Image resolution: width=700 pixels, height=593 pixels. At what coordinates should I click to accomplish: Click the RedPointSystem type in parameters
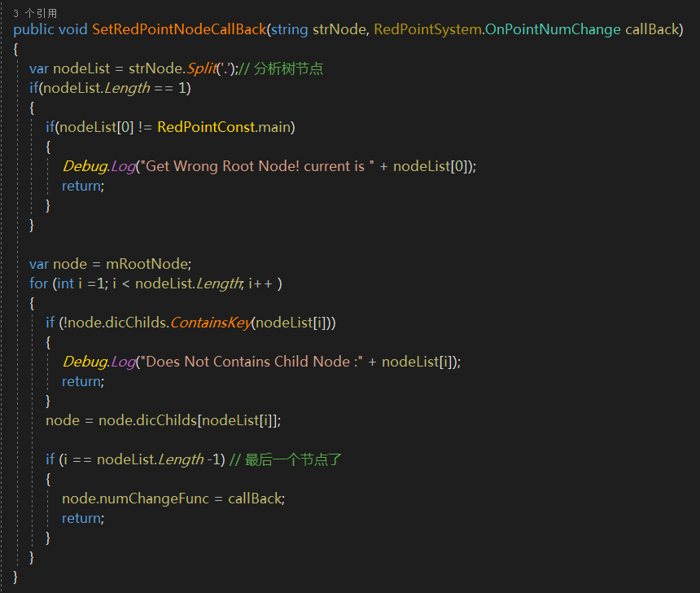click(427, 29)
